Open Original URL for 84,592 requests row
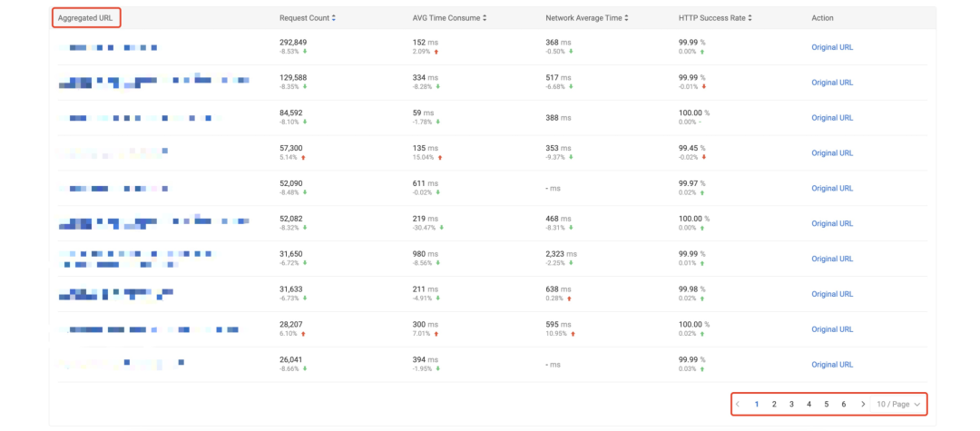 tap(832, 118)
